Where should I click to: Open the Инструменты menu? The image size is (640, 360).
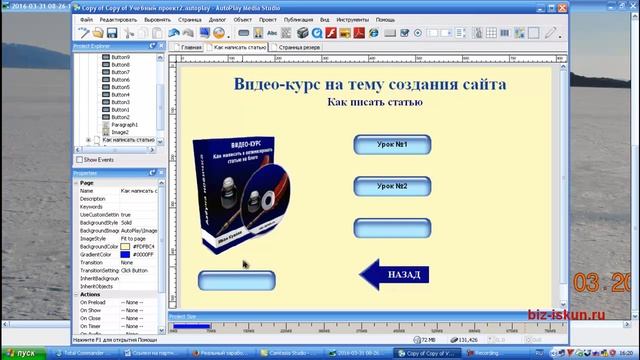coord(353,20)
